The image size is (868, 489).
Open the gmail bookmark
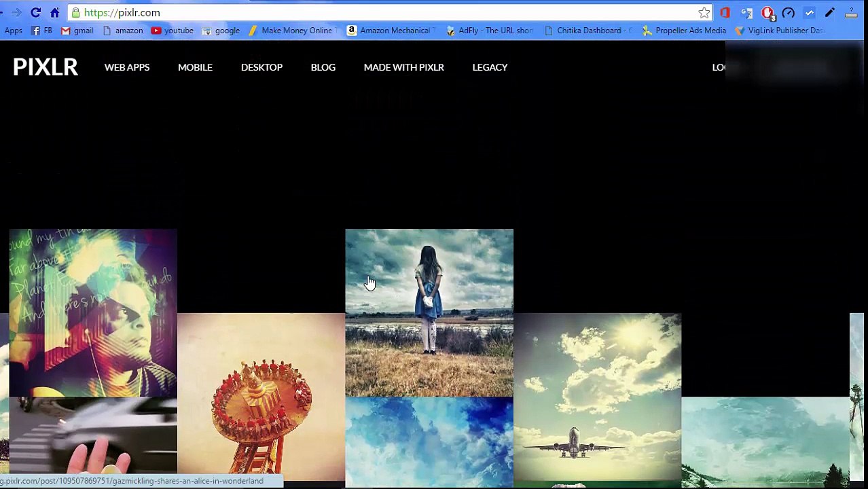(x=77, y=30)
